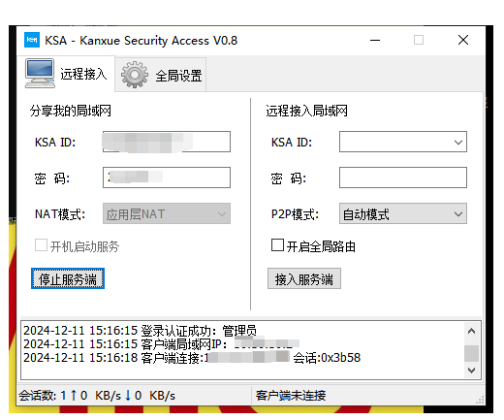This screenshot has height=420, width=504.
Task: Open the 远程接入 tab
Action: pyautogui.click(x=67, y=74)
